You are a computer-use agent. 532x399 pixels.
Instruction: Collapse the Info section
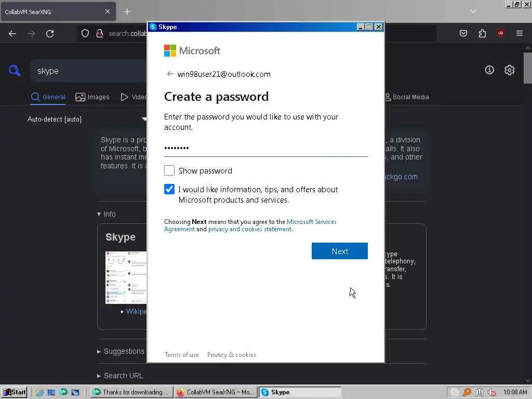coord(107,214)
